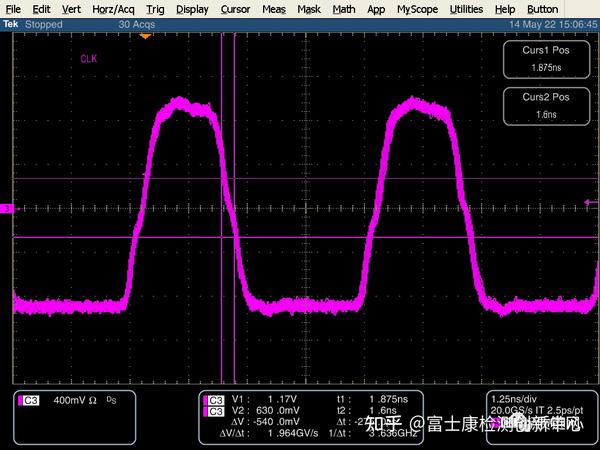Click the orange trigger position marker
This screenshot has width=600, height=450.
[x=145, y=36]
